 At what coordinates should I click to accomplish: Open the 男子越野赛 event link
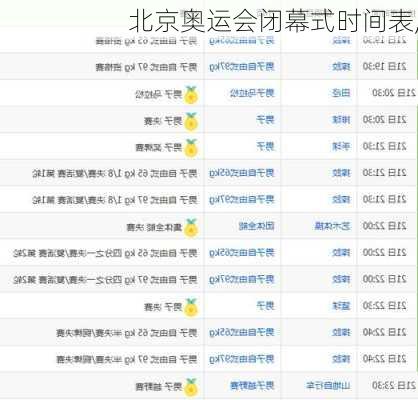pyautogui.click(x=252, y=386)
